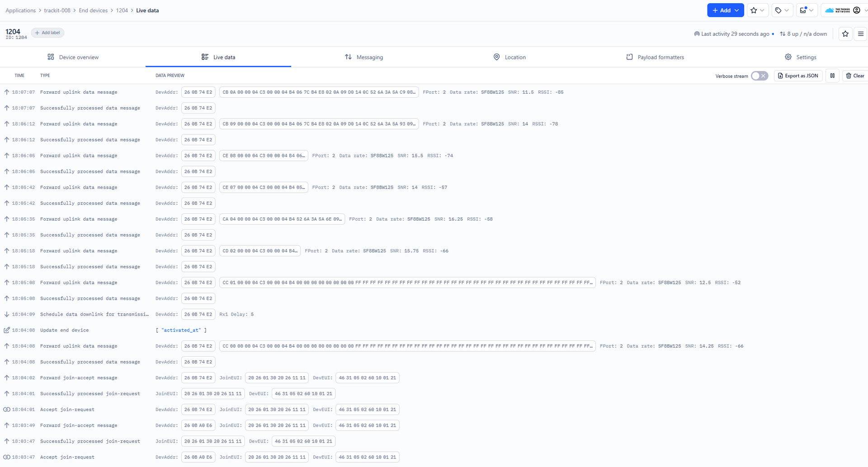This screenshot has width=868, height=467.
Task: Click the Last activity broadcast icon
Action: tap(697, 34)
